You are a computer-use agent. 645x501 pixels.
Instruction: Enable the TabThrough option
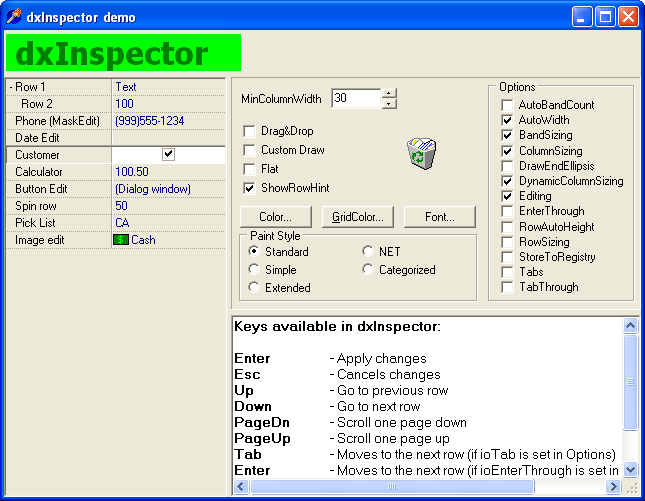pyautogui.click(x=507, y=287)
